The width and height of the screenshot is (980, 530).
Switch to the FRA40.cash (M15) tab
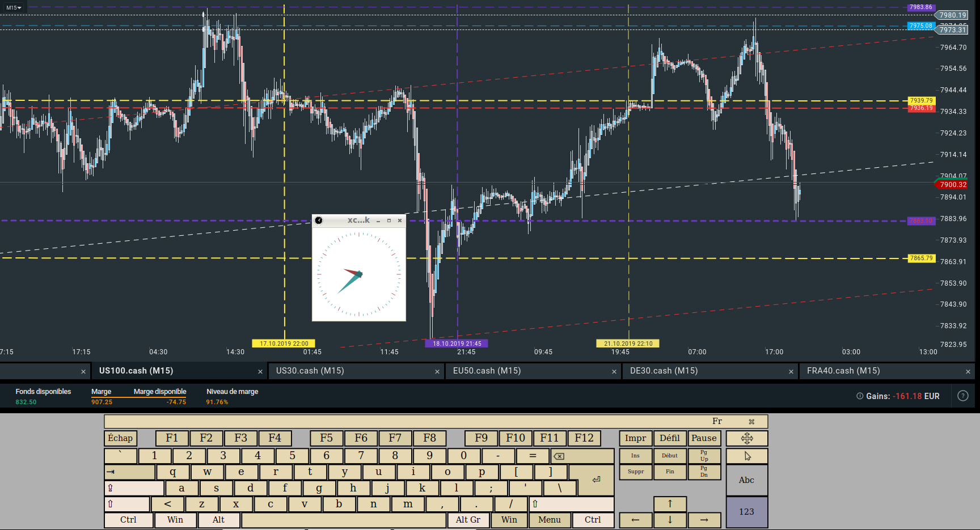pos(843,371)
